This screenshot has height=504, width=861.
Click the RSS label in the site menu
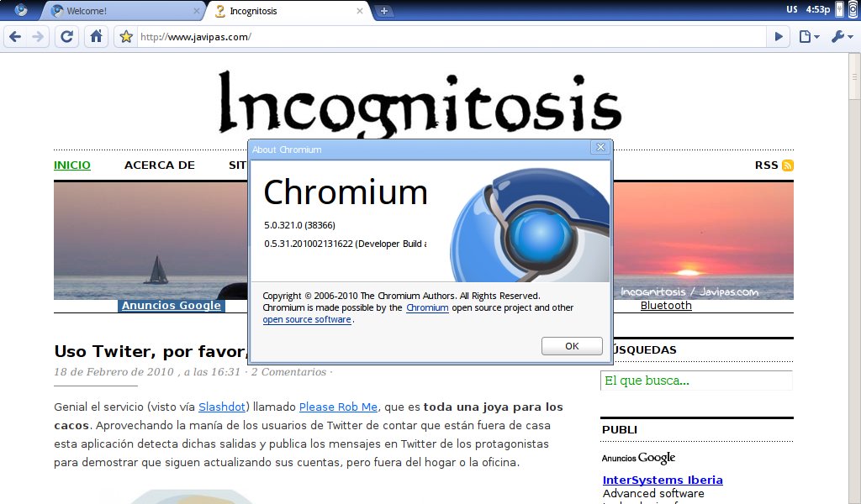coord(766,165)
